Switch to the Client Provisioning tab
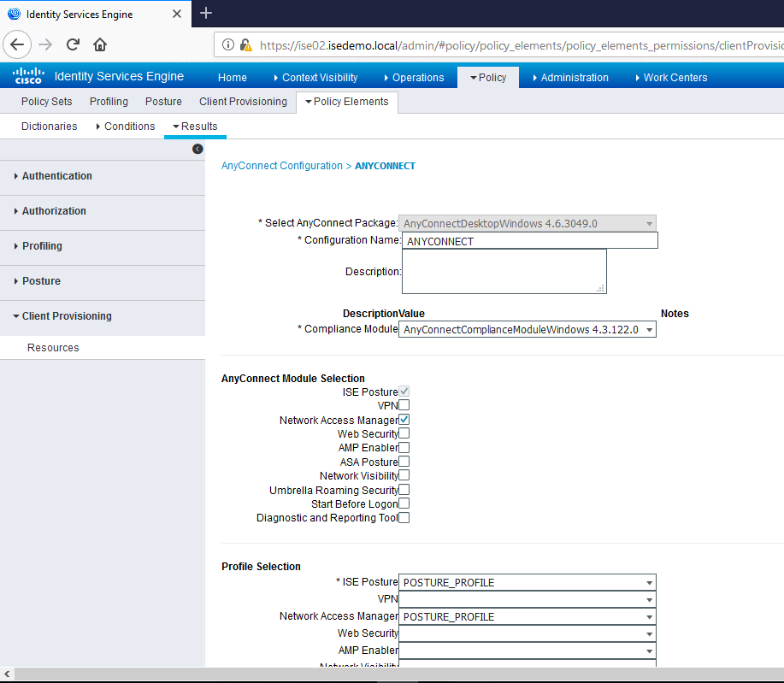 coord(243,102)
